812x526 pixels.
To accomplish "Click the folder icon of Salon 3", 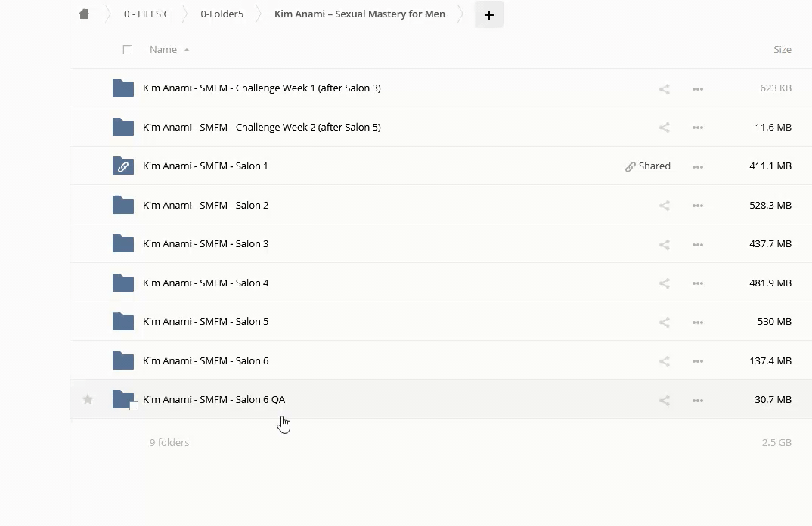I will 122,244.
